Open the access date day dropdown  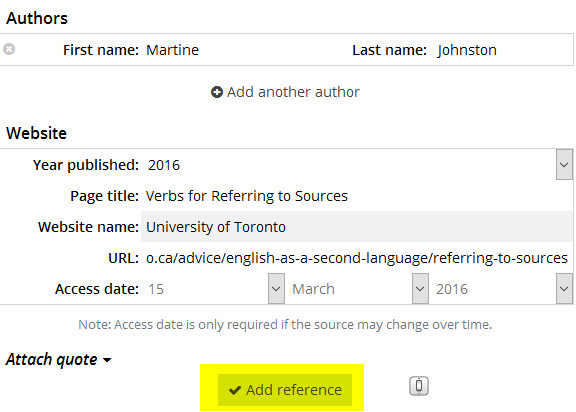coord(276,289)
